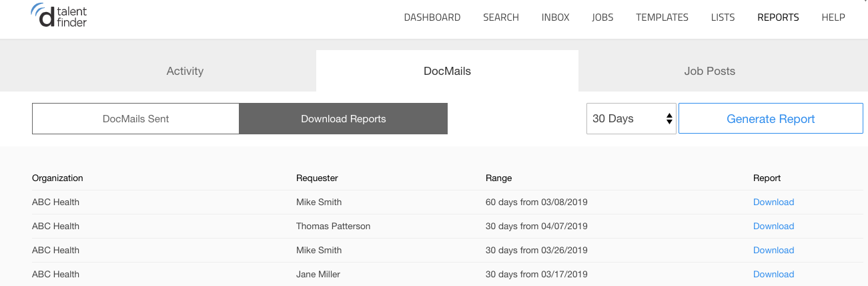
Task: Expand the 30 Days range dropdown
Action: coord(631,118)
